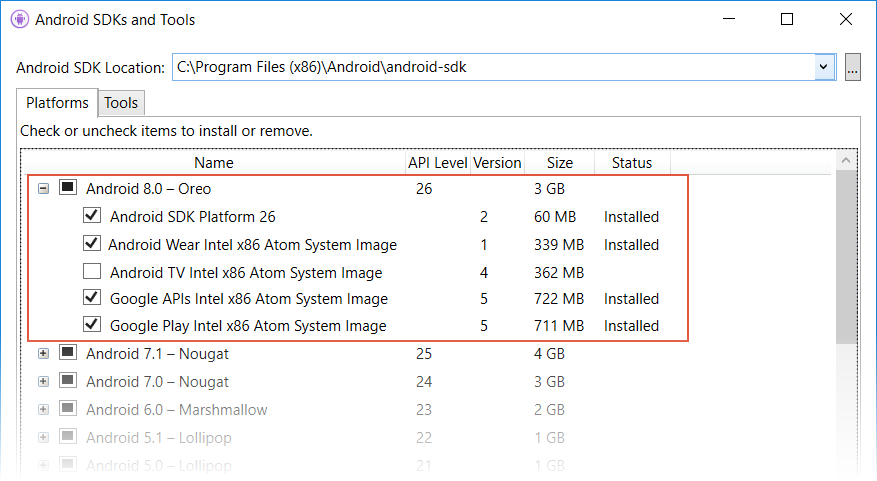
Task: Toggle the Android 8.0 – Oreo group checkbox
Action: (x=68, y=187)
